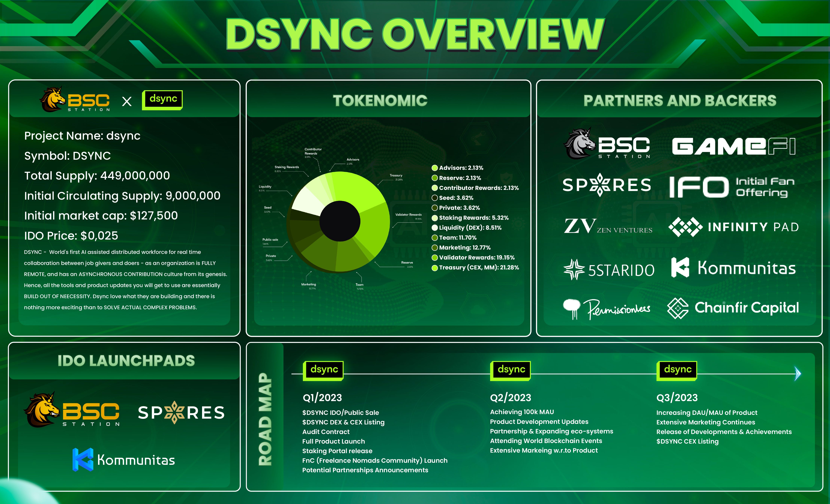The height and width of the screenshot is (504, 830).
Task: Expand the Q2/2023 roadmap section
Action: [x=511, y=398]
